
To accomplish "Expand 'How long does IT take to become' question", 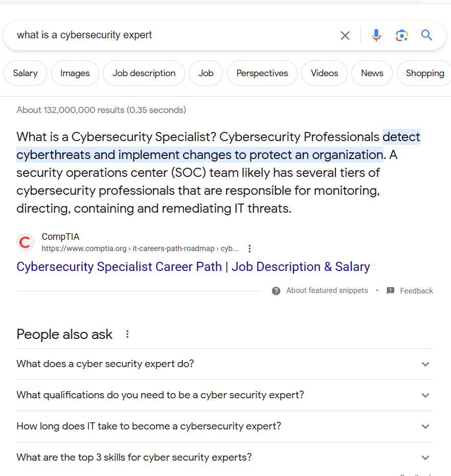I will click(x=425, y=426).
